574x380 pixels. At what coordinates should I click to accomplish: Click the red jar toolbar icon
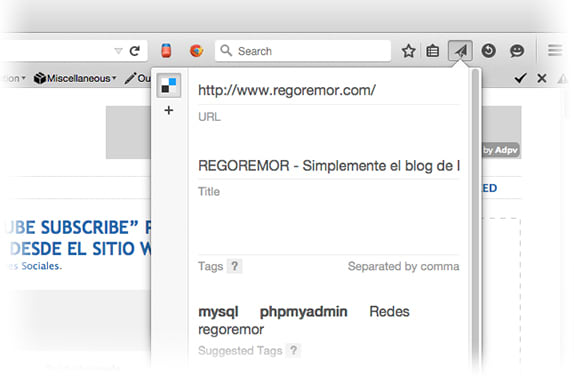(x=166, y=51)
